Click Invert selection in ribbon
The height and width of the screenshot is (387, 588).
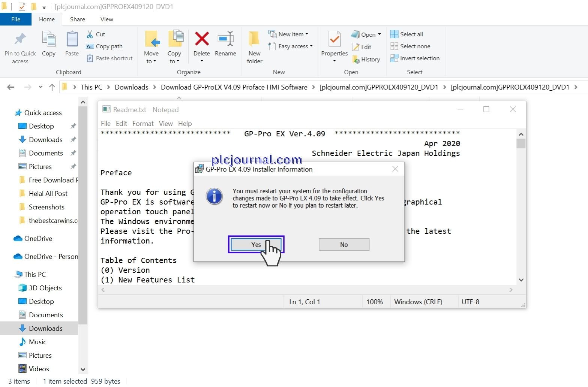415,58
